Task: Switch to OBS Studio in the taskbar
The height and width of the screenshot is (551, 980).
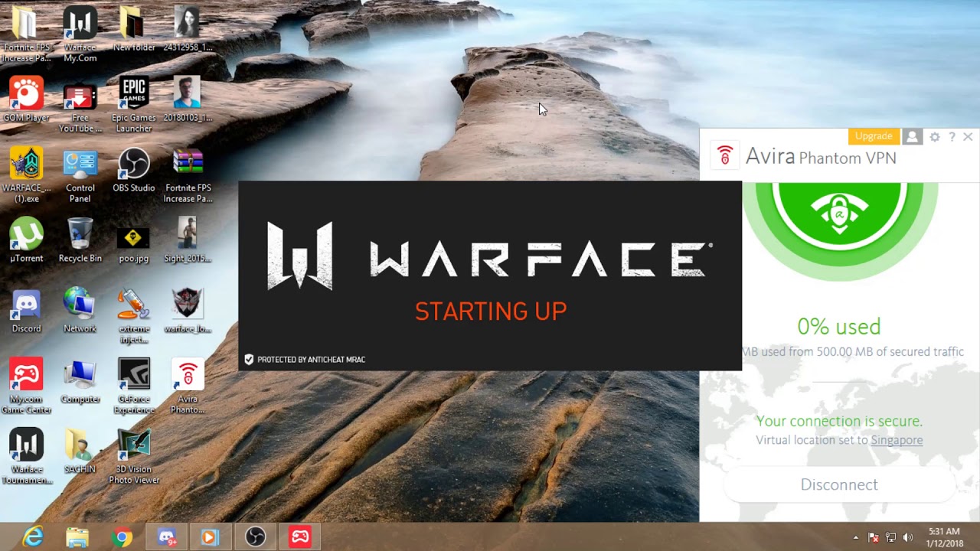Action: click(255, 537)
